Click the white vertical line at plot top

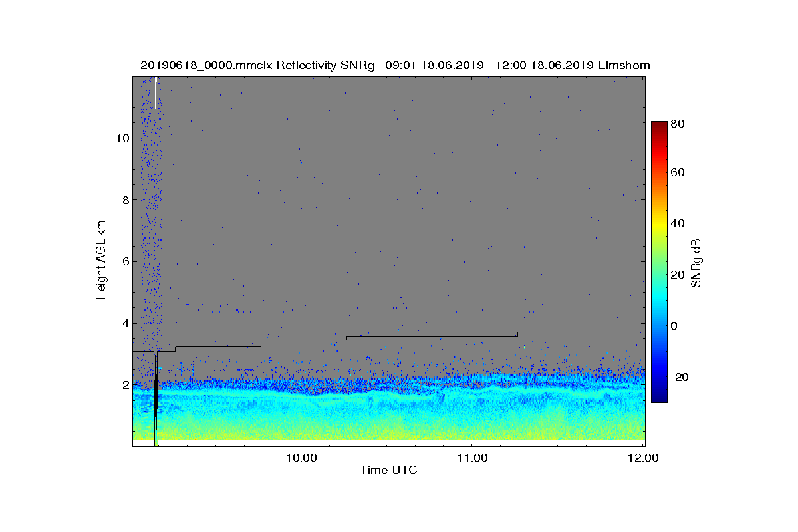tap(155, 92)
